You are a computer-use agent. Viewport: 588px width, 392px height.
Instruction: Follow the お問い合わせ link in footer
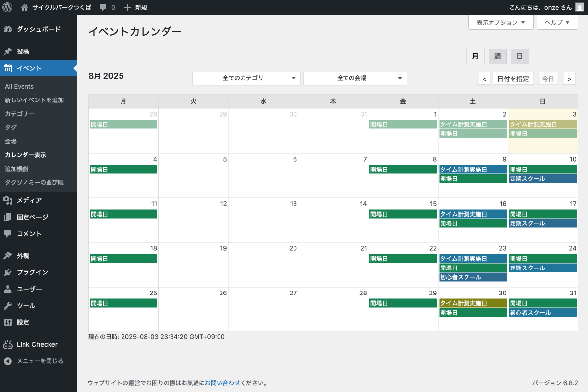[x=222, y=383]
